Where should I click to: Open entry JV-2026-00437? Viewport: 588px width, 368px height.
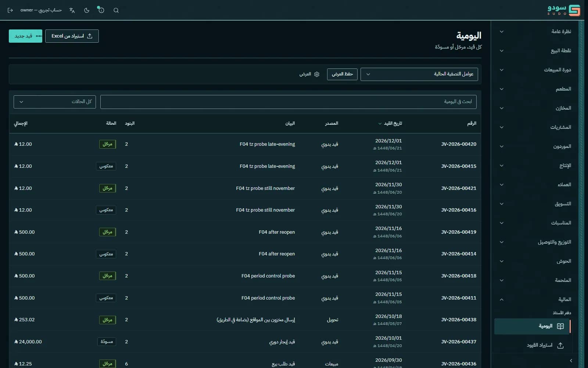point(459,342)
